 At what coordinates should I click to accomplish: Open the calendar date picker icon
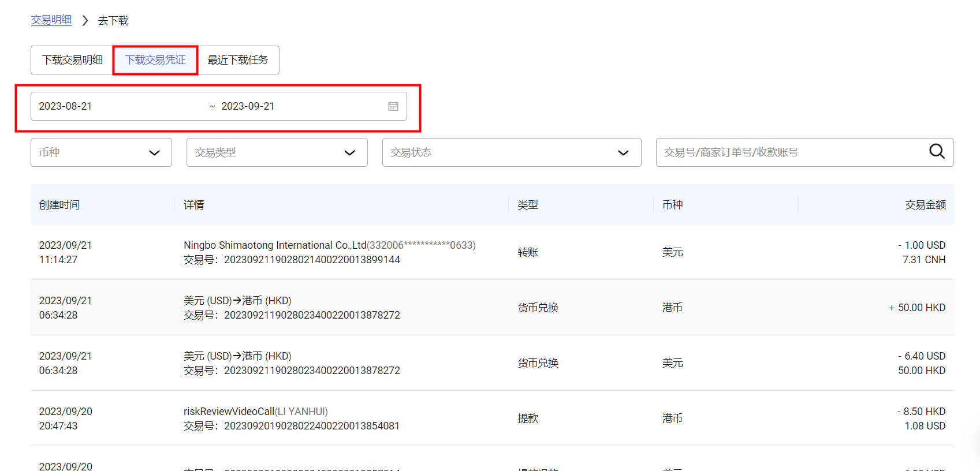393,106
